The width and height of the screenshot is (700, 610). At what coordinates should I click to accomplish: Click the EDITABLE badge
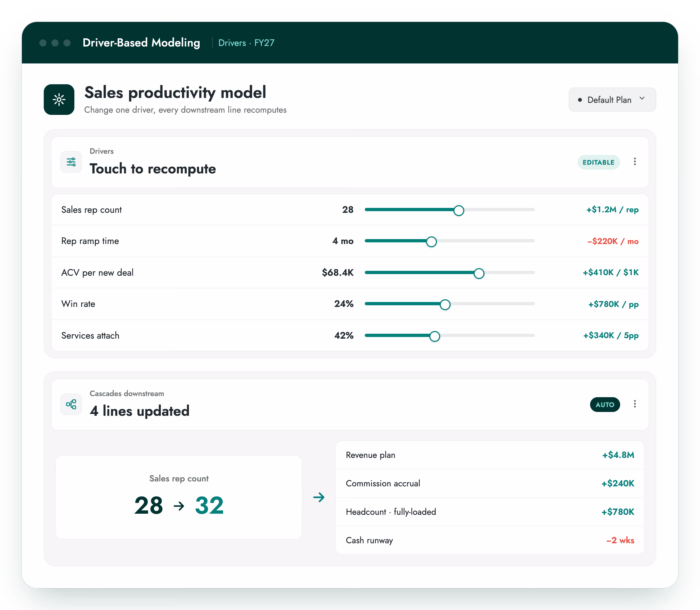[599, 162]
